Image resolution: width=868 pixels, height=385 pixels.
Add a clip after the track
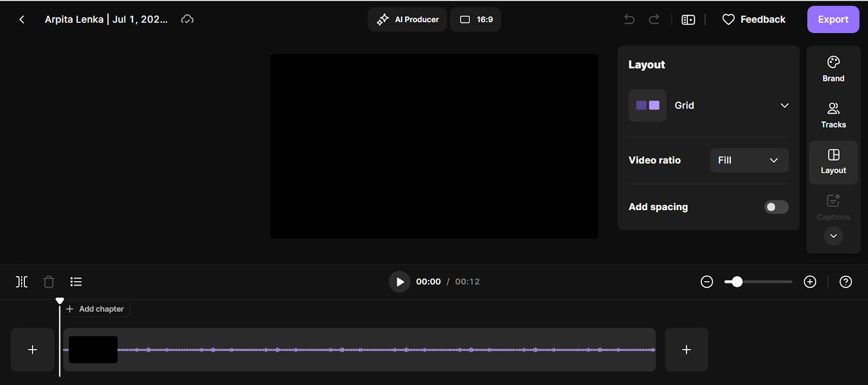(x=686, y=350)
